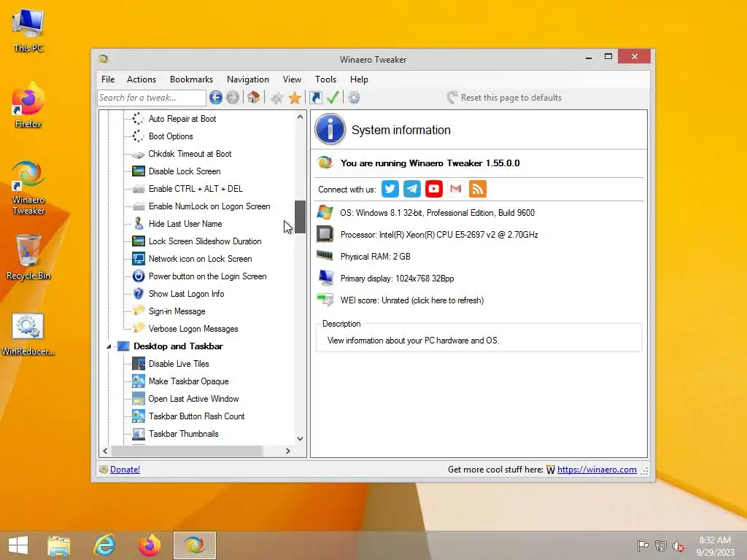Open the RSS feed icon
The width and height of the screenshot is (747, 560).
click(477, 189)
